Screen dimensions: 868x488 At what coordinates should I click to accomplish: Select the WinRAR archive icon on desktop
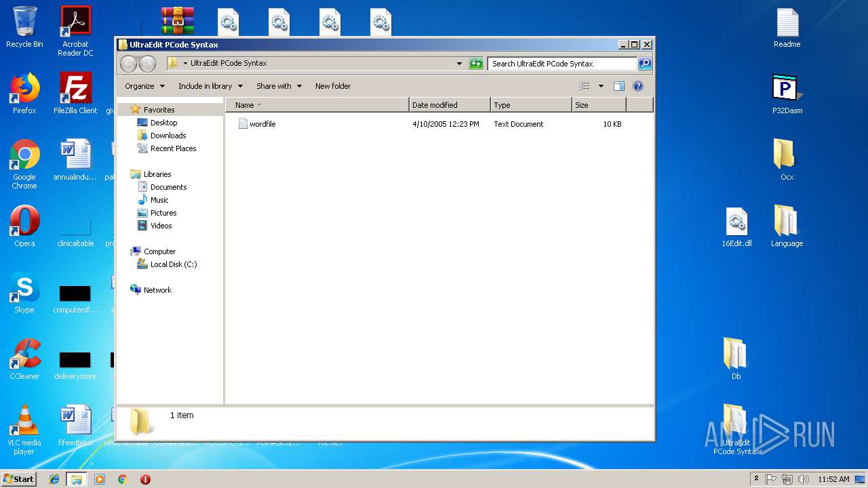[178, 20]
